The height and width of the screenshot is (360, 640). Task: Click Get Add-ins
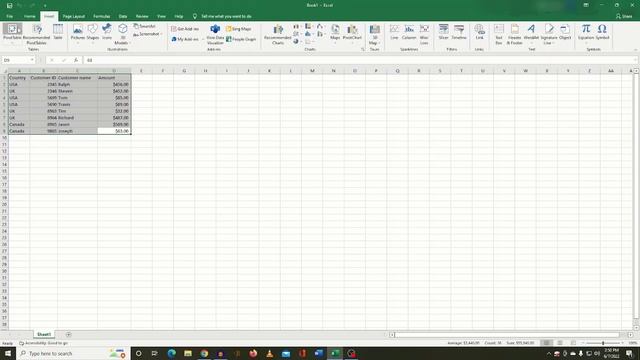185,29
